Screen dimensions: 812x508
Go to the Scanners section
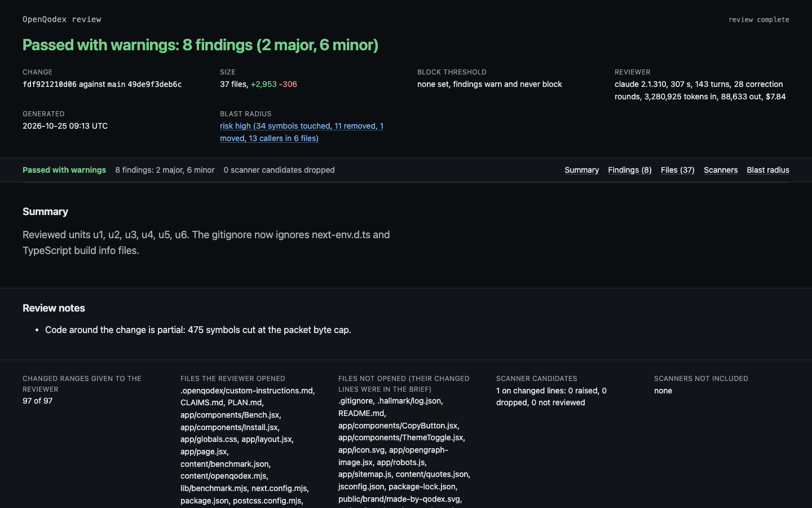pos(721,170)
